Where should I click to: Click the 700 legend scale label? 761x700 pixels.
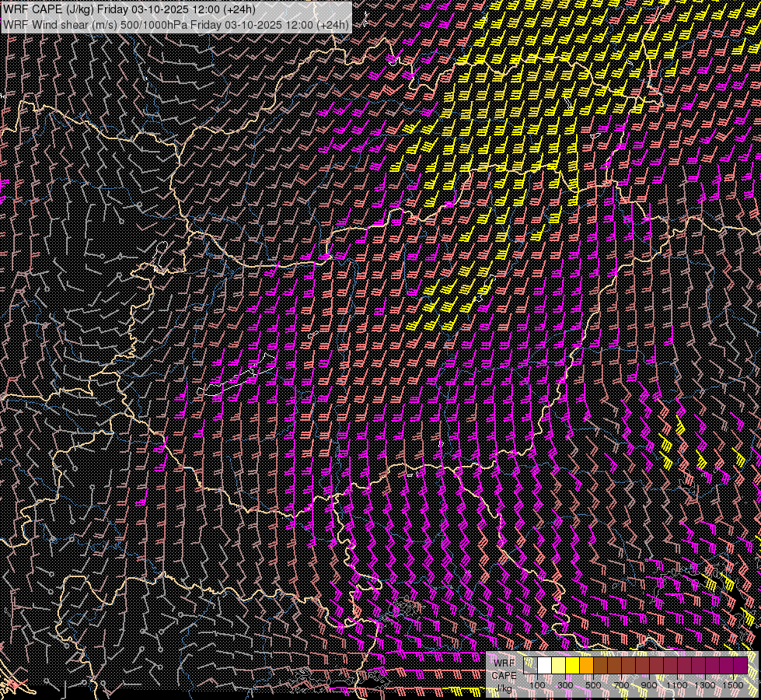pos(621,684)
